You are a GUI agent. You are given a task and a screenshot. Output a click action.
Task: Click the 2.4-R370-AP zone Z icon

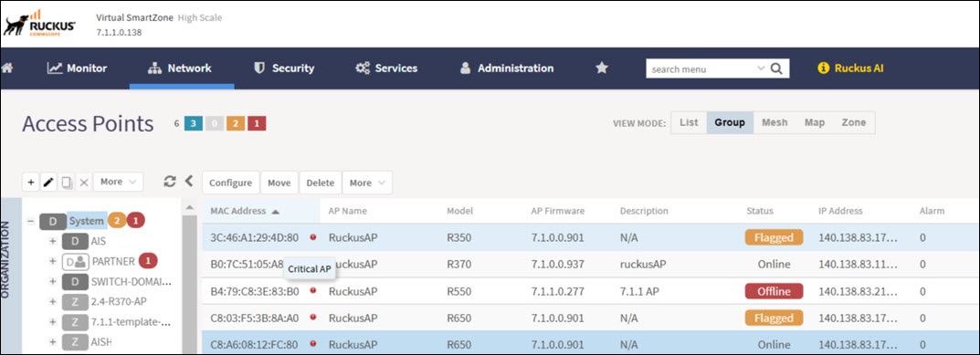pos(75,302)
